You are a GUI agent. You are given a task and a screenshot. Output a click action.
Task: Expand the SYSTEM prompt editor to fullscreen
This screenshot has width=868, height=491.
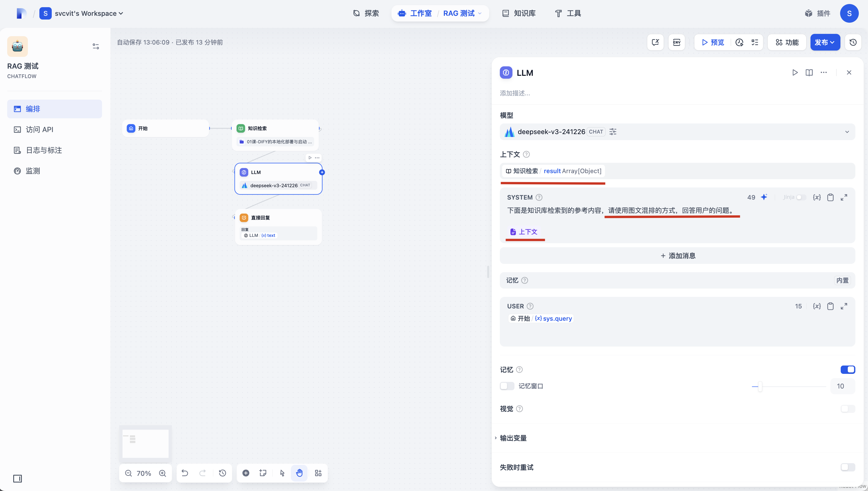click(844, 197)
